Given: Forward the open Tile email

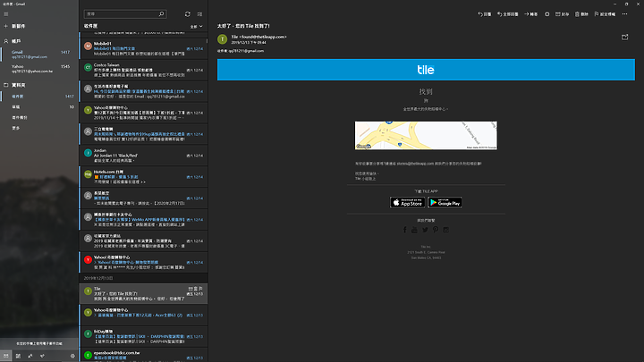Looking at the screenshot, I should coord(530,14).
